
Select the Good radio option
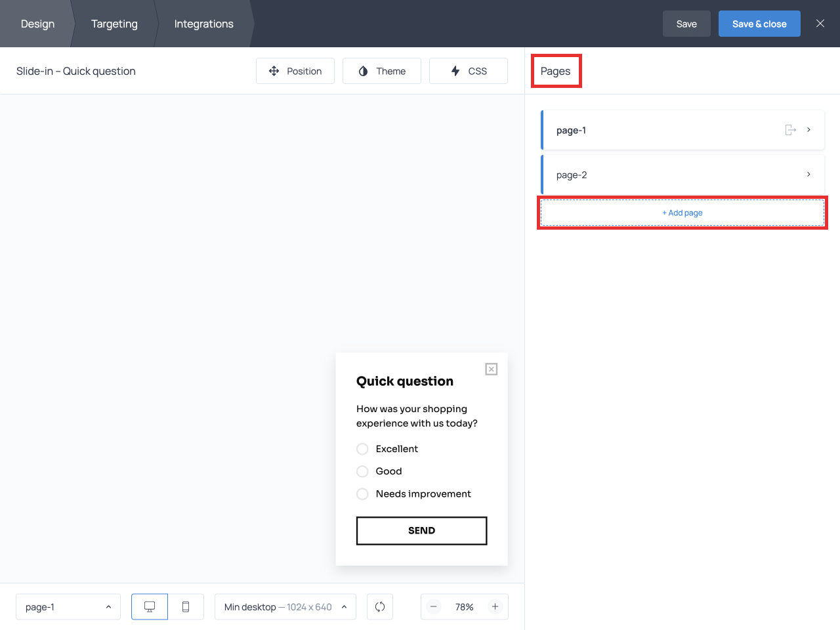362,471
